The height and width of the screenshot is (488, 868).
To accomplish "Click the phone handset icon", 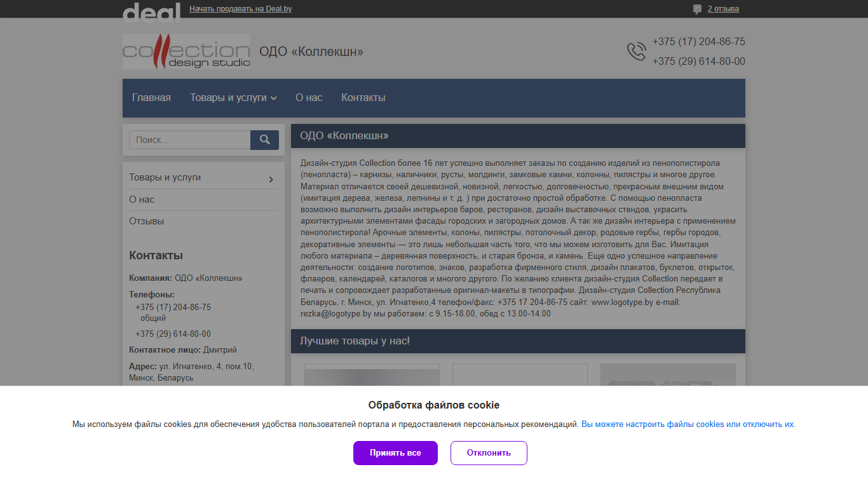I will [x=637, y=51].
